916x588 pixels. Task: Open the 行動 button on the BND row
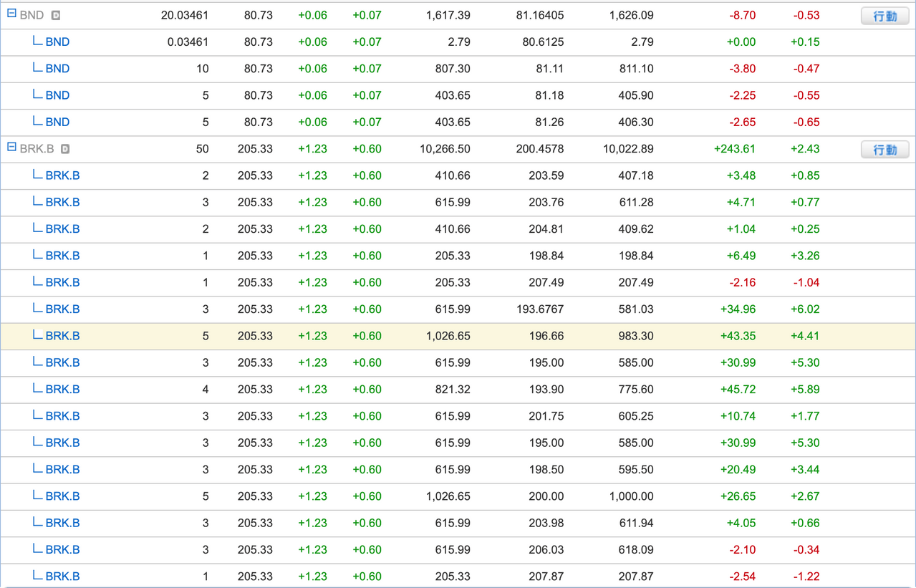[x=885, y=16]
